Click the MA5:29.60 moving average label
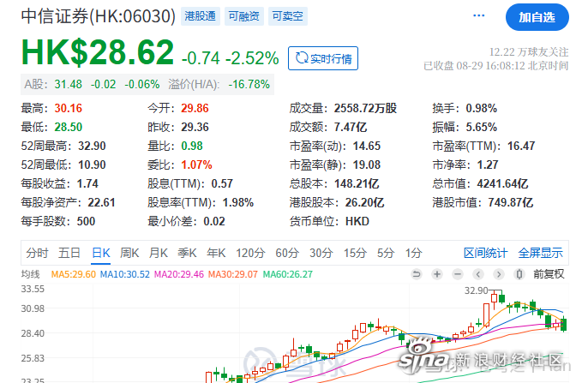Image resolution: width=588 pixels, height=383 pixels. [x=74, y=274]
